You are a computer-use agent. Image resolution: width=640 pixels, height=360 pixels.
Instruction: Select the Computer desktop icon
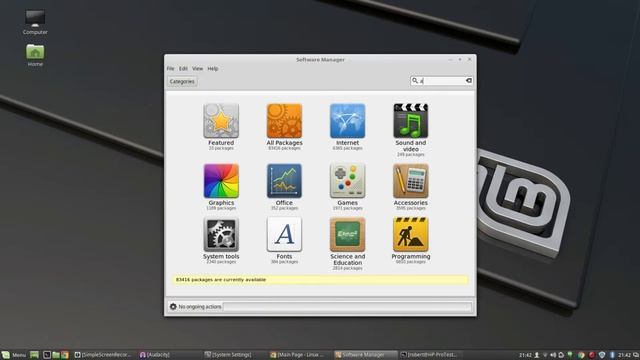pyautogui.click(x=35, y=22)
